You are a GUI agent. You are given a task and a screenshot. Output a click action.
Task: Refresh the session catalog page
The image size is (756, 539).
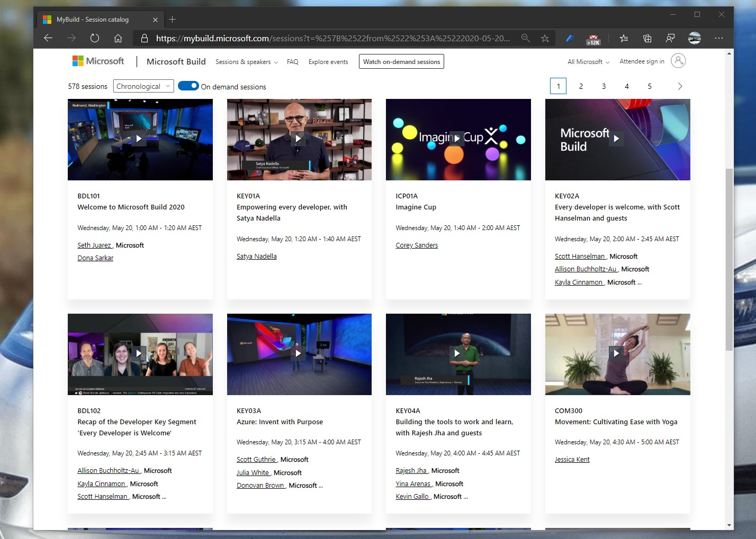[94, 38]
